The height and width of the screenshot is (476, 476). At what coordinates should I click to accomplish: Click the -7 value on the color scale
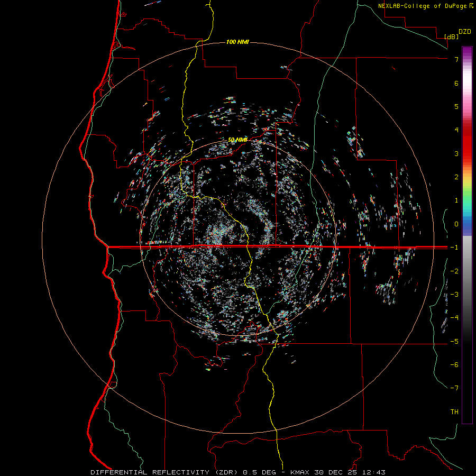tap(454, 388)
